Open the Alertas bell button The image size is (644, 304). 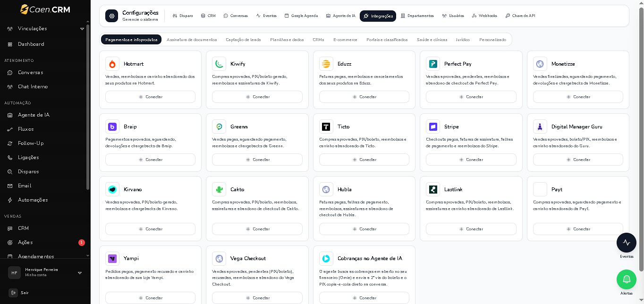(627, 279)
